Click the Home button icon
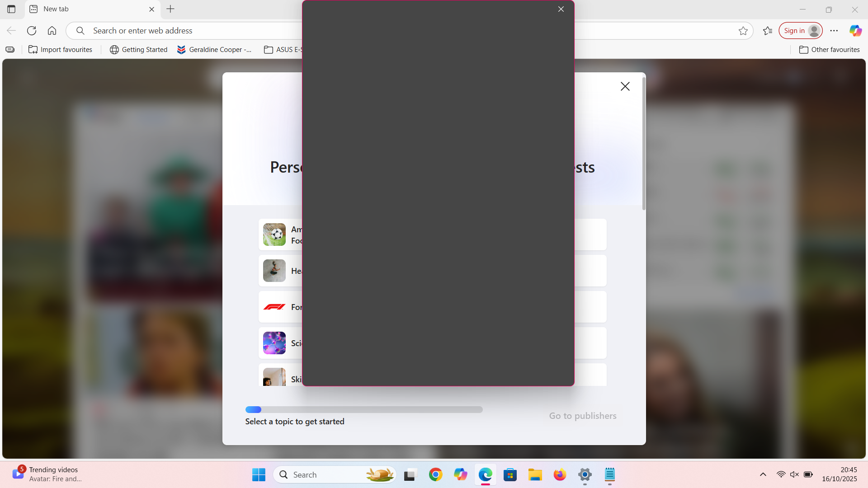868x488 pixels. pos(52,31)
